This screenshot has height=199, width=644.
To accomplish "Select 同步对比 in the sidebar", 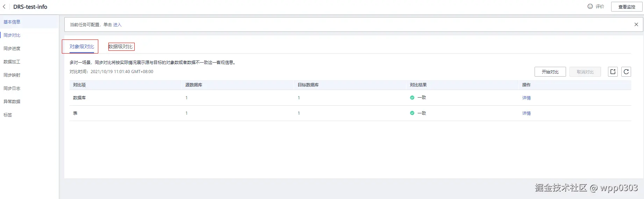I will (12, 35).
